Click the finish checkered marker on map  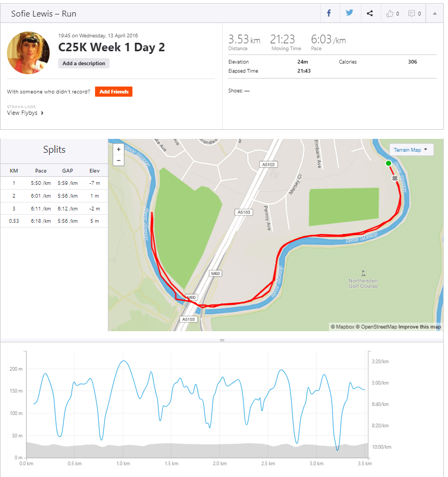(x=395, y=178)
